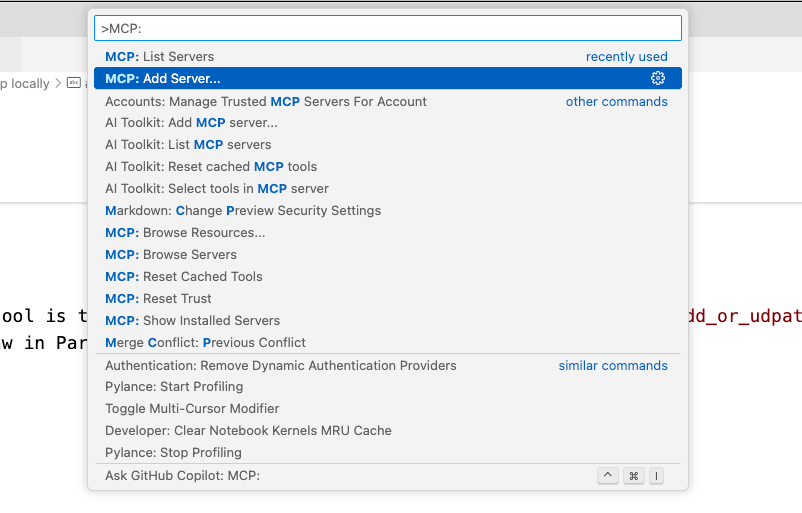Choose AI Toolkit: Select tools in MCP server
Screen dimensions: 802x513
(x=388, y=189)
